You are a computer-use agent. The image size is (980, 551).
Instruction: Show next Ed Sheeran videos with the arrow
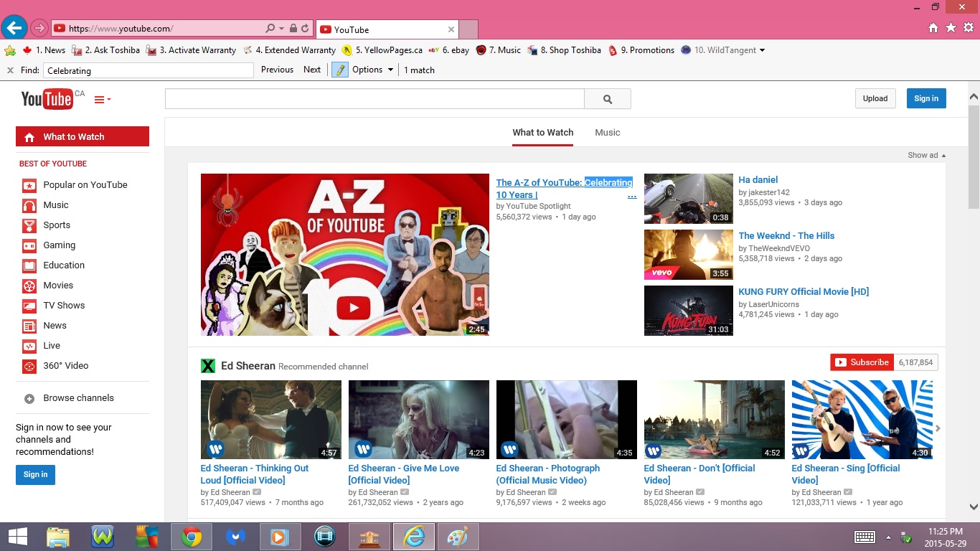(x=938, y=428)
